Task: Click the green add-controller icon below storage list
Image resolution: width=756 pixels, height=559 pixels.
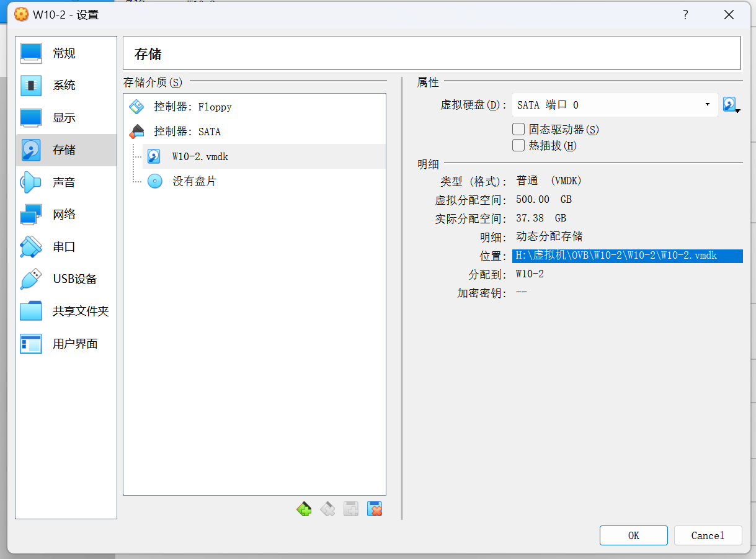Action: pos(304,508)
